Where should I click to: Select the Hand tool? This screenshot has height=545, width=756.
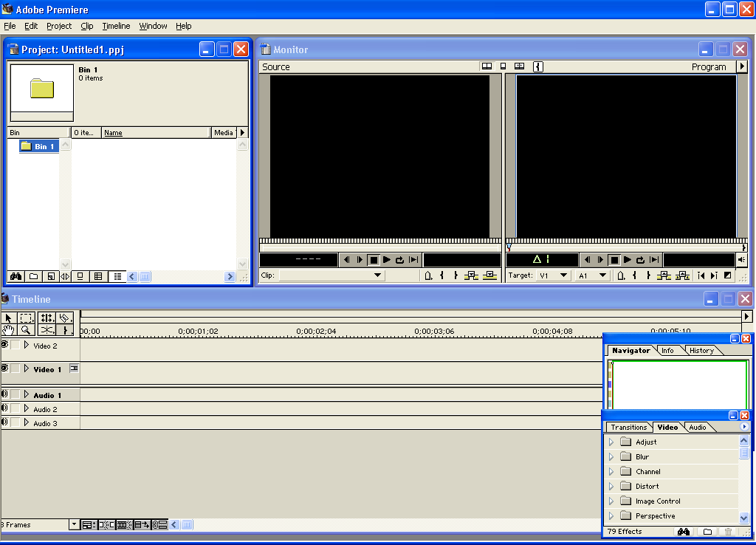9,330
